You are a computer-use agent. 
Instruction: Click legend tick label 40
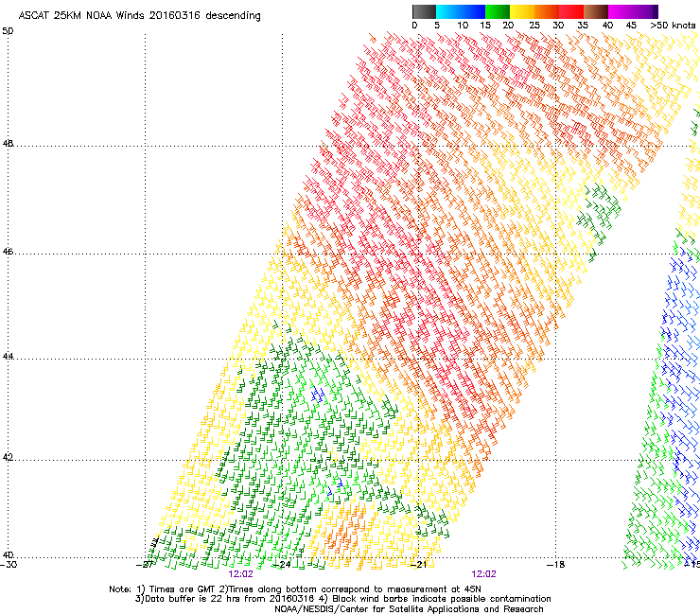coord(607,26)
